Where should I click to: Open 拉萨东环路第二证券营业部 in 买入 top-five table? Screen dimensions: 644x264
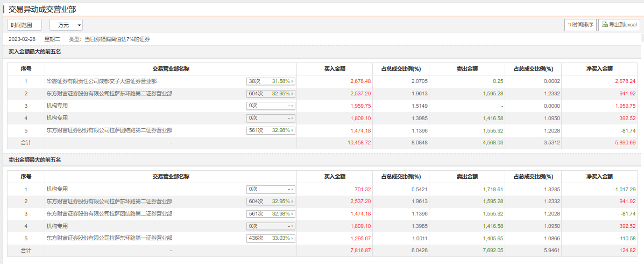pos(109,94)
